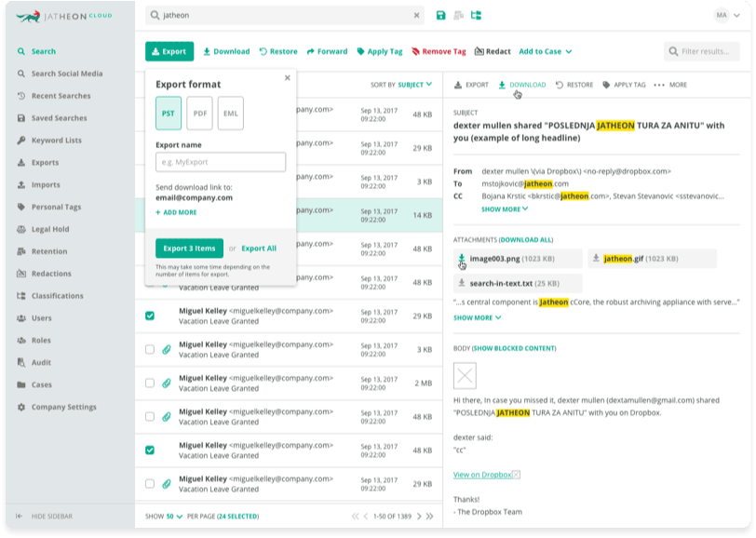Select the PDF export format
756x538 pixels.
199,114
